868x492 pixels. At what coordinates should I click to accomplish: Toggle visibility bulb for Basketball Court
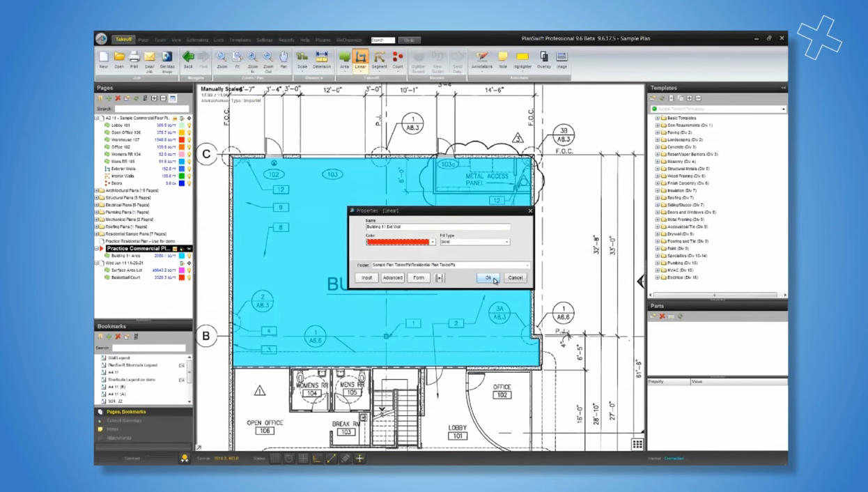(x=189, y=277)
